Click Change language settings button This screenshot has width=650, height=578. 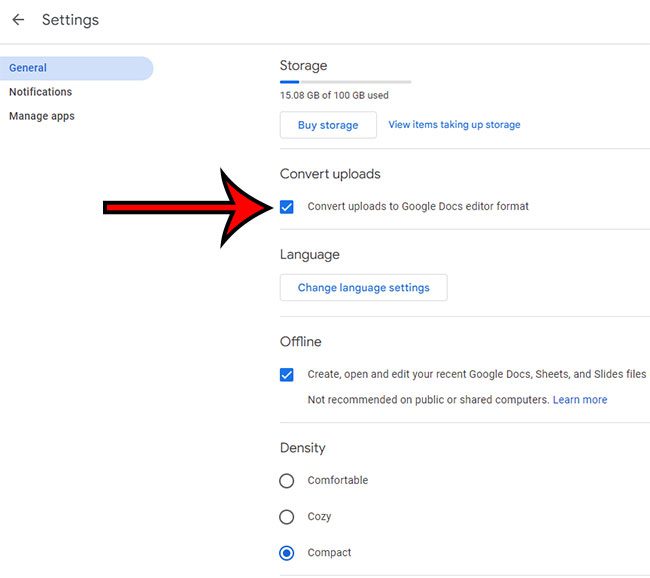[x=363, y=288]
